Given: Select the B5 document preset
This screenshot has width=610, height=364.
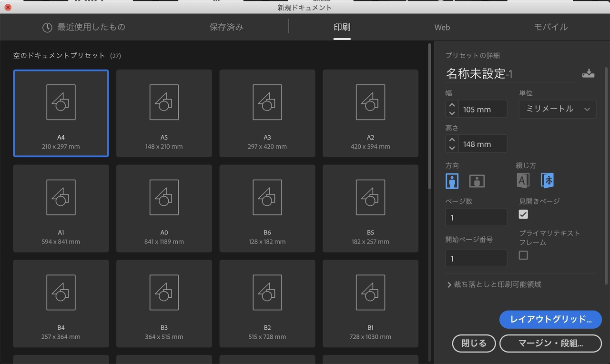Looking at the screenshot, I should coord(370,209).
